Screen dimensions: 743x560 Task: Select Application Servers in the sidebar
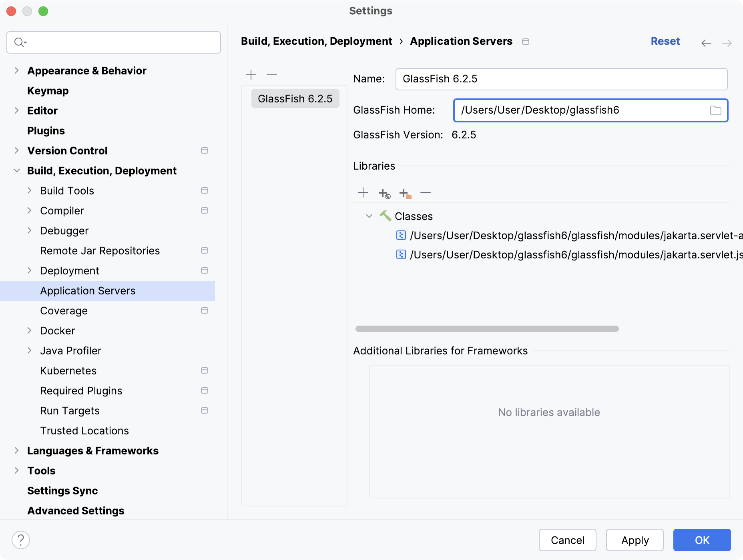point(87,291)
